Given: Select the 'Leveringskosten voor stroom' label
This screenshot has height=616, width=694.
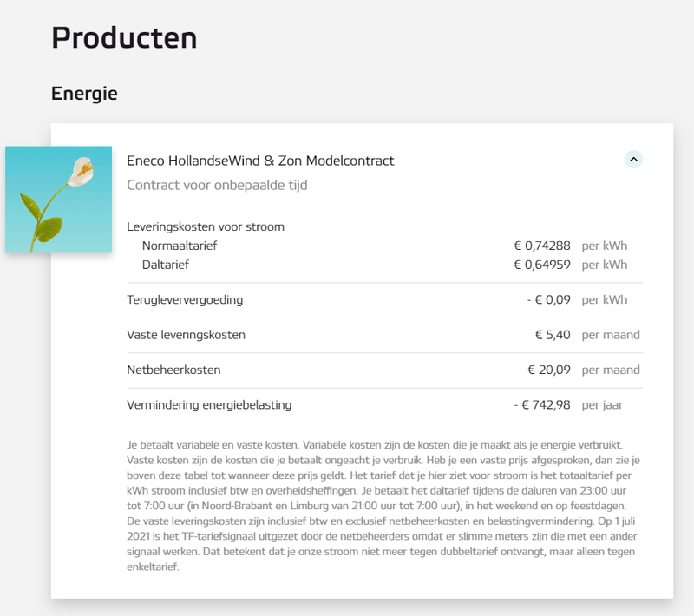Looking at the screenshot, I should tap(206, 226).
